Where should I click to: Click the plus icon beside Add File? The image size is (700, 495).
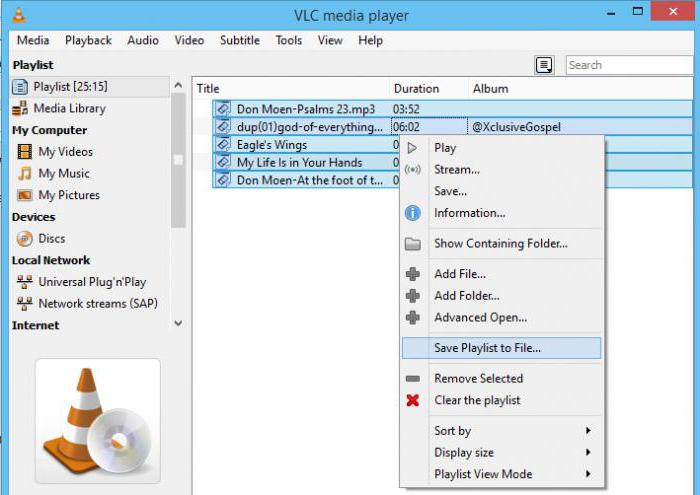click(x=412, y=274)
